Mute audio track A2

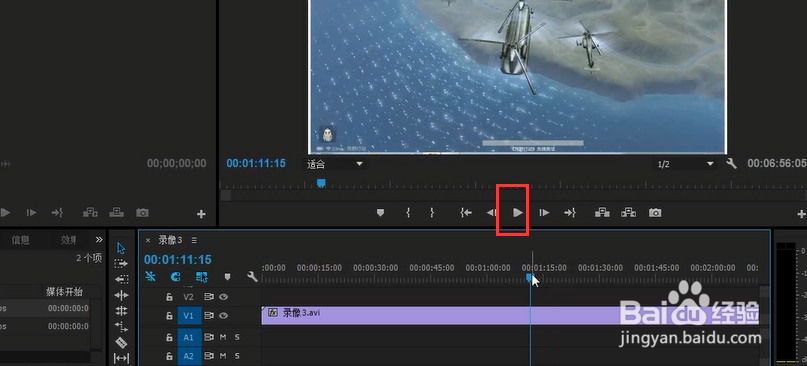point(223,356)
